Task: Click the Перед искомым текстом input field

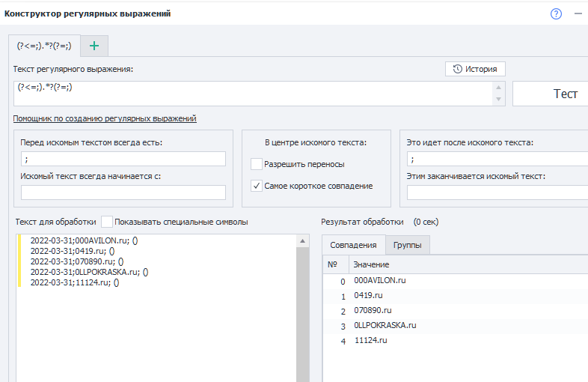Action: coord(123,159)
